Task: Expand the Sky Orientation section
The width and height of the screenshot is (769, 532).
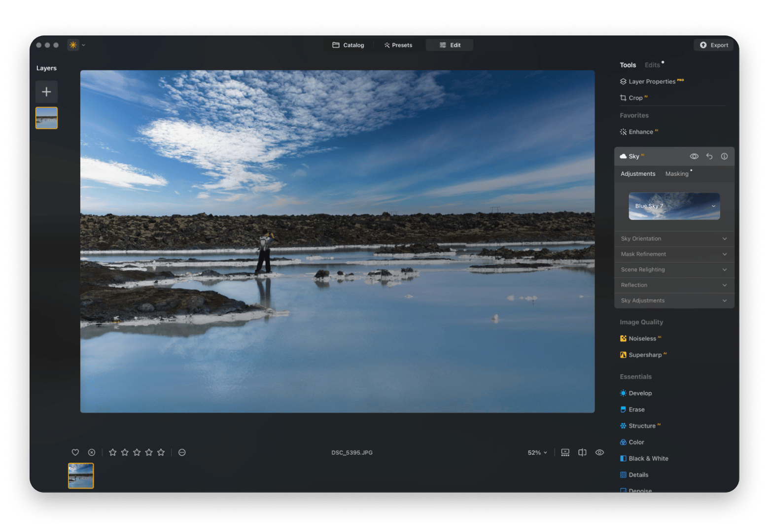Action: [674, 238]
